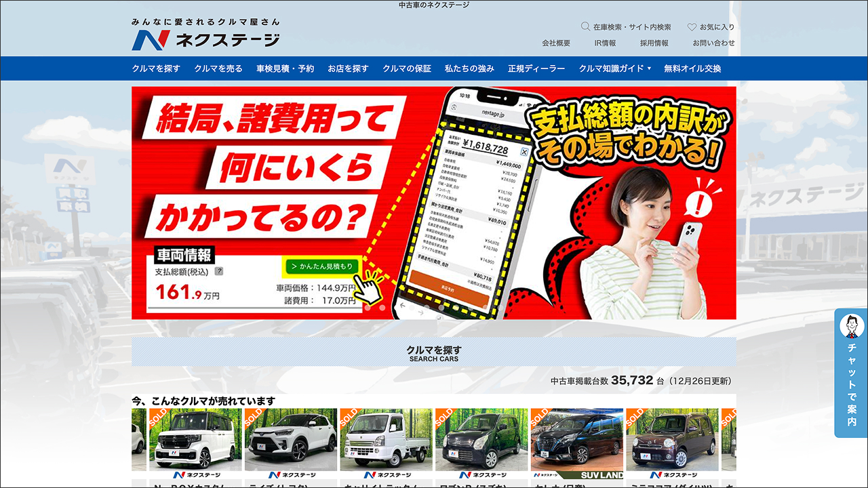Viewport: 868px width, 488px height.
Task: Click the 会社概要 link
Action: tap(555, 42)
